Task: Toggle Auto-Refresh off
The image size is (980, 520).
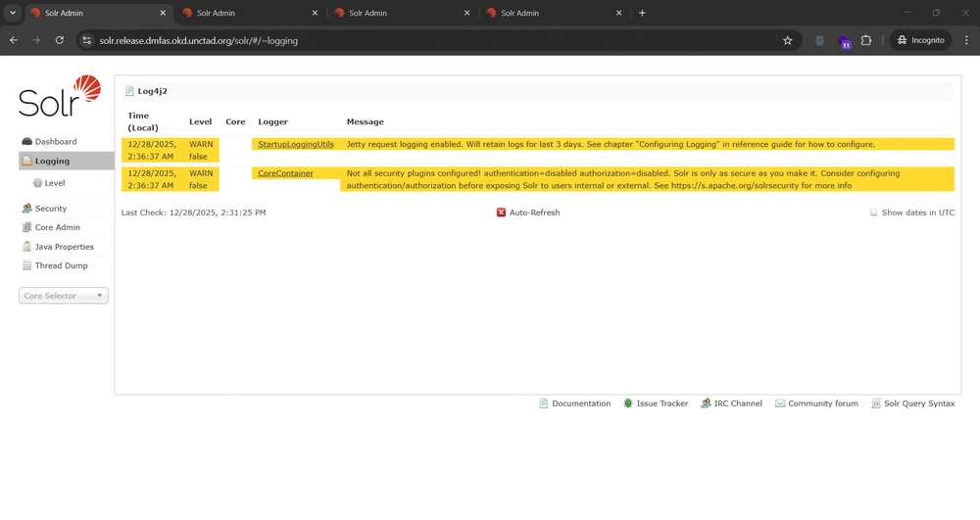Action: 528,213
